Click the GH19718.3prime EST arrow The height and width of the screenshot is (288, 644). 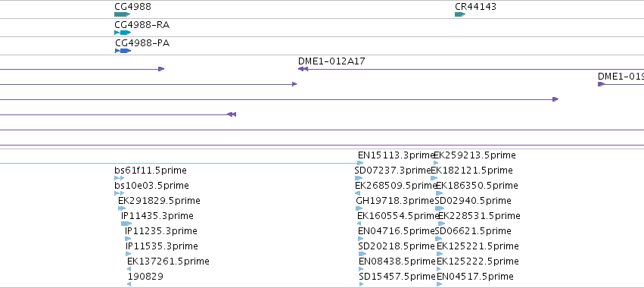tap(359, 208)
